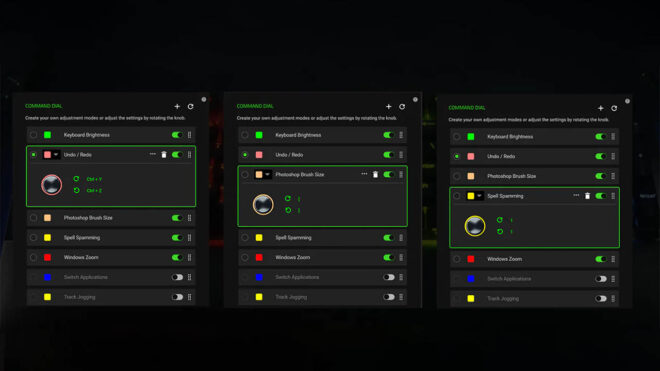Image resolution: width=660 pixels, height=371 pixels.
Task: Toggle Keyboard Brightness switch in right panel
Action: (601, 136)
